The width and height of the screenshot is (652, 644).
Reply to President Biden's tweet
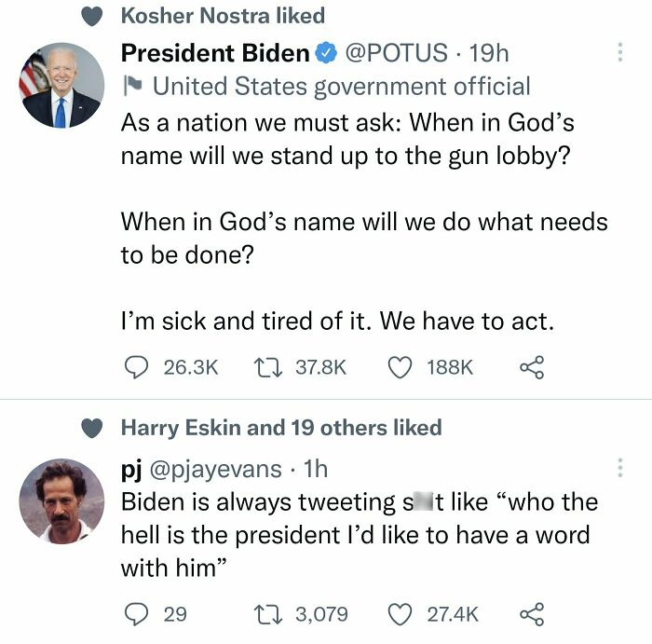click(x=137, y=367)
